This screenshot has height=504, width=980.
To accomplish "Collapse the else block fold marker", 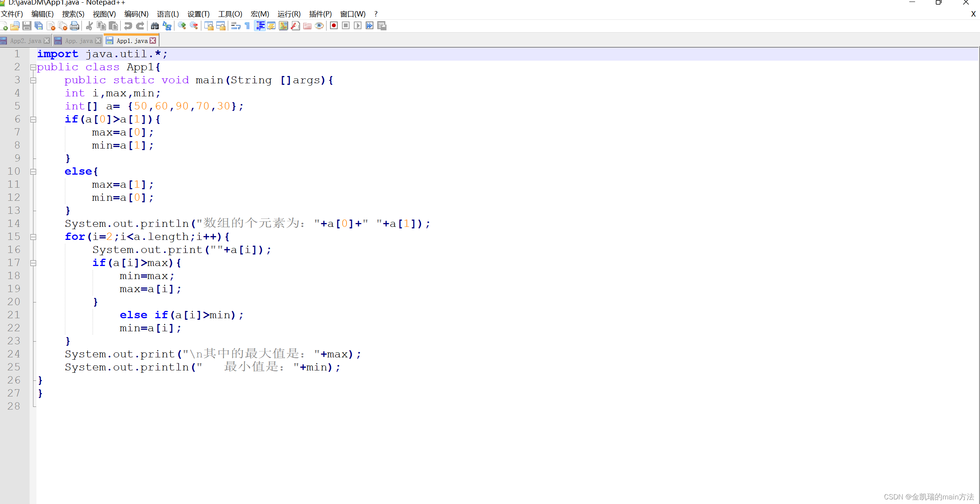I will coord(33,172).
